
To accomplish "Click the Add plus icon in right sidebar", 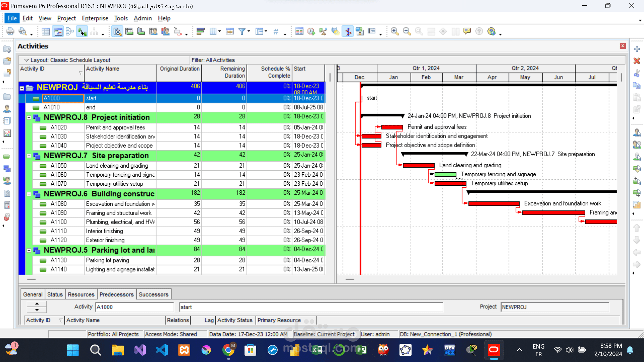I will pos(637,49).
